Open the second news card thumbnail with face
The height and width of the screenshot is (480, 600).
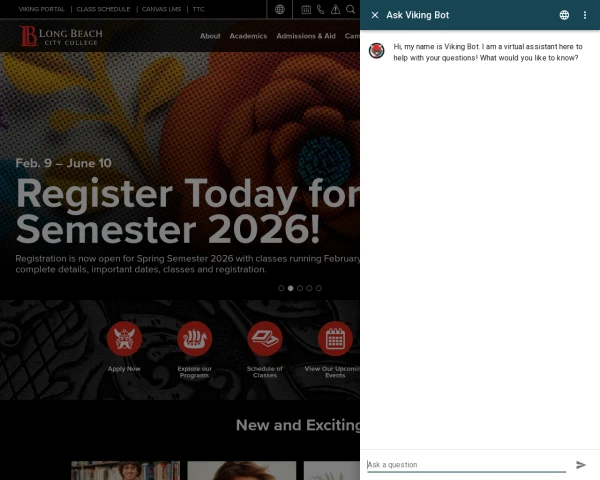point(241,470)
